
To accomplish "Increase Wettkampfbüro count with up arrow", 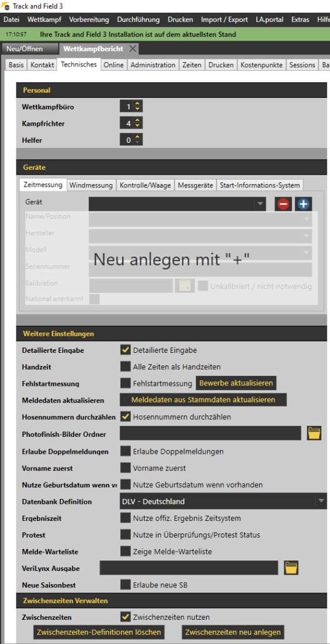I will pos(137,104).
